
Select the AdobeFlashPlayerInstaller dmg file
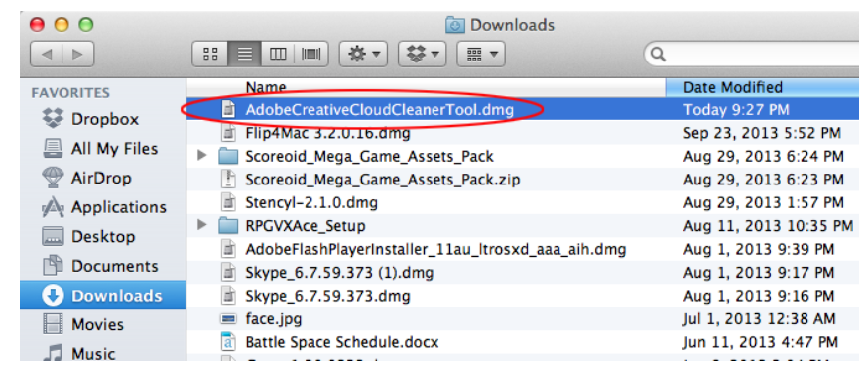click(x=435, y=250)
